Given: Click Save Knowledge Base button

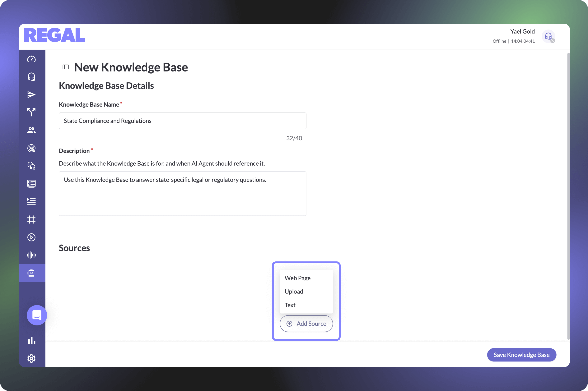Looking at the screenshot, I should point(521,355).
